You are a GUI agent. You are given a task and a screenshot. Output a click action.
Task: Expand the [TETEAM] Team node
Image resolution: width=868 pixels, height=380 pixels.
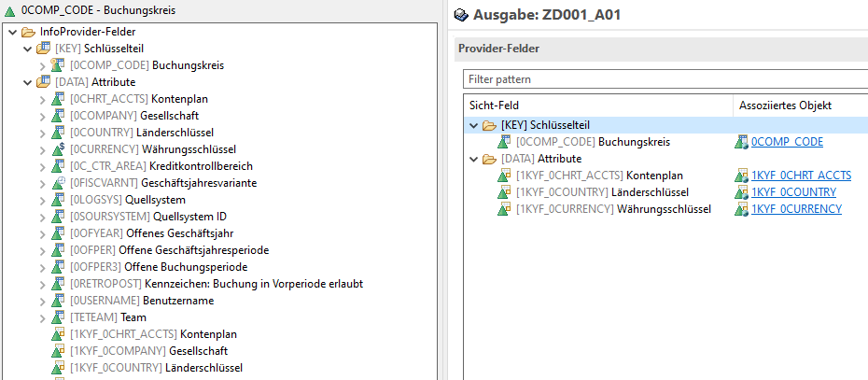43,317
